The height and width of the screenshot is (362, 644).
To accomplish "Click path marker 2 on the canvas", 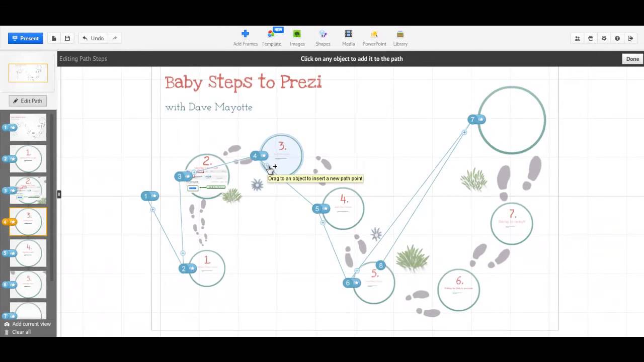I will (x=188, y=268).
